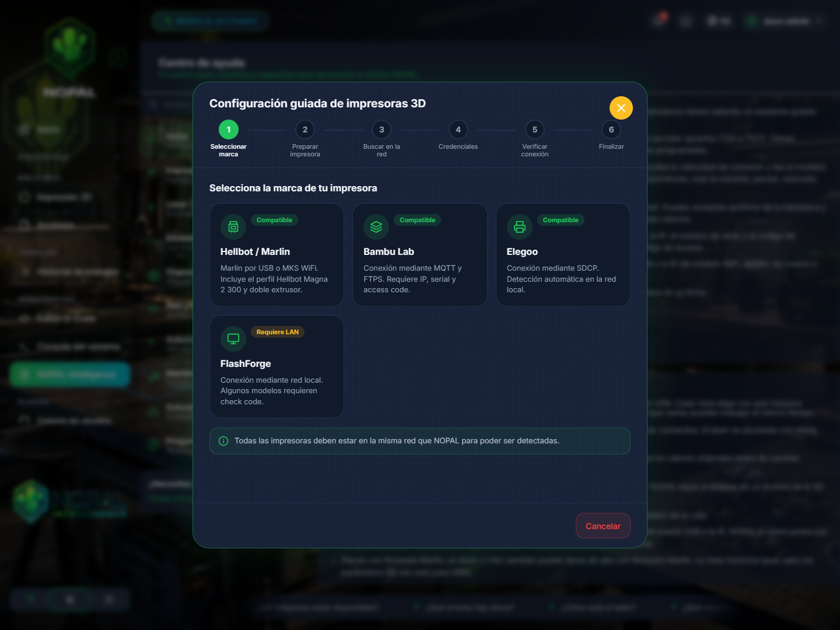Screen dimensions: 840x630
Task: Click the 'Conexión mediante SDCP' description
Action: pyautogui.click(x=561, y=279)
